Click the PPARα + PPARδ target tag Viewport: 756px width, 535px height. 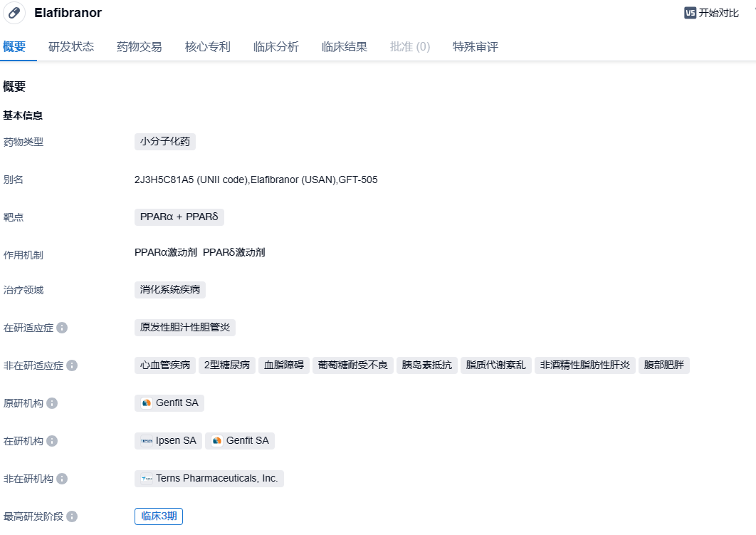tap(179, 217)
